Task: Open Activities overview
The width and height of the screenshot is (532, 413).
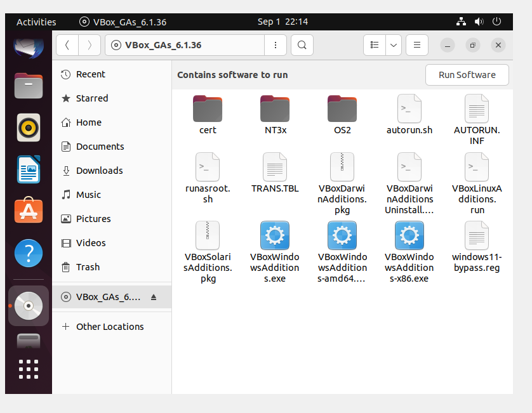Action: click(x=36, y=22)
